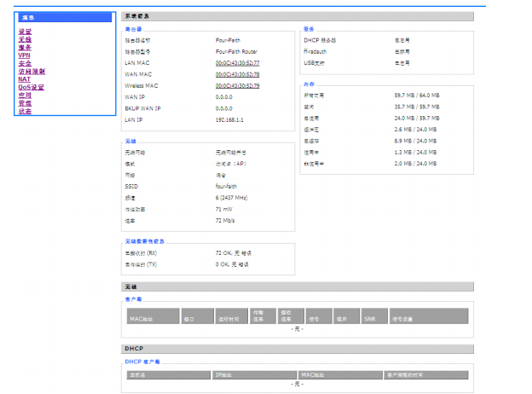Image resolution: width=532 pixels, height=394 pixels.
Task: Click the BKUP WAN IP label
Action: 143,108
